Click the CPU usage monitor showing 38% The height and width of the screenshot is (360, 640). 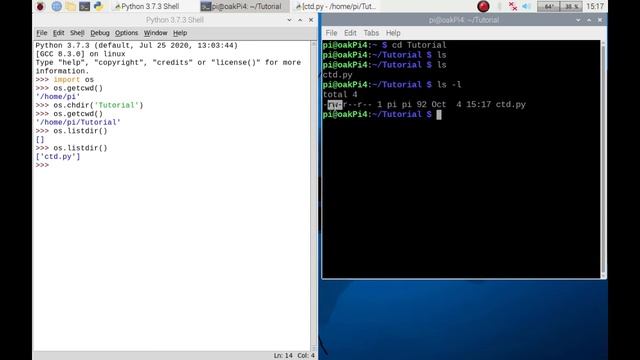click(571, 6)
